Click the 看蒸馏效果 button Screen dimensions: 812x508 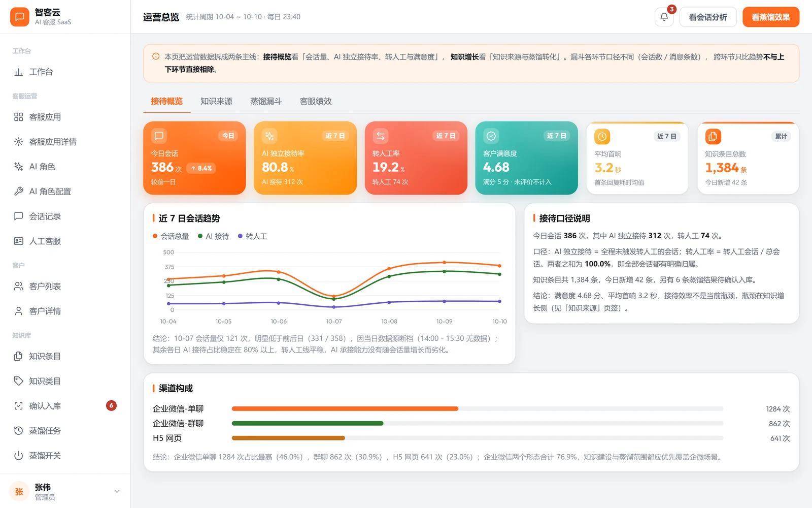tap(770, 17)
